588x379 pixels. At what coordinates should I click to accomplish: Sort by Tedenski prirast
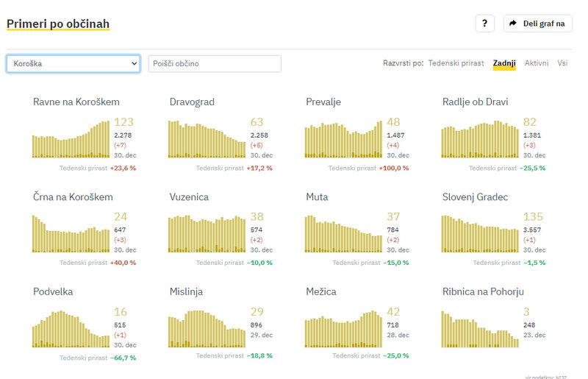tap(456, 63)
